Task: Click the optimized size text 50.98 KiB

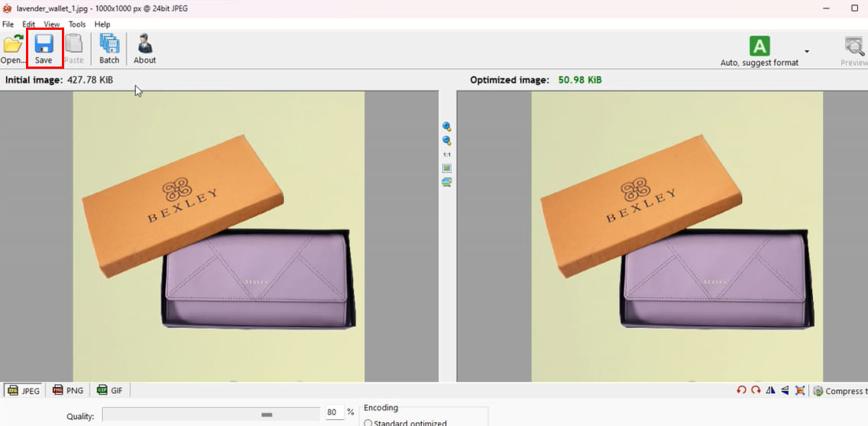Action: tap(580, 80)
